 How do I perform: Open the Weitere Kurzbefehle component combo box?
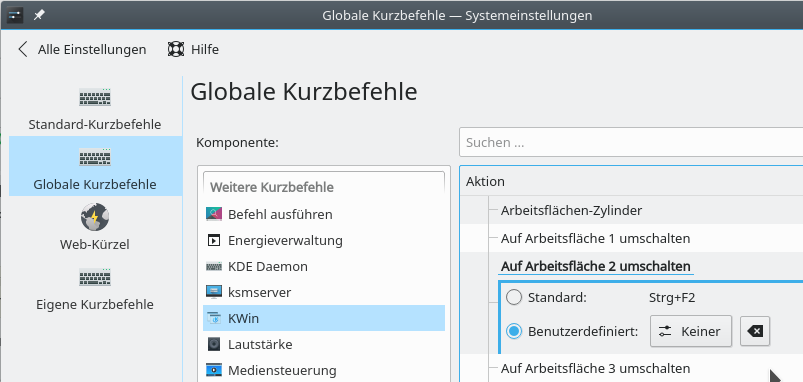click(324, 187)
